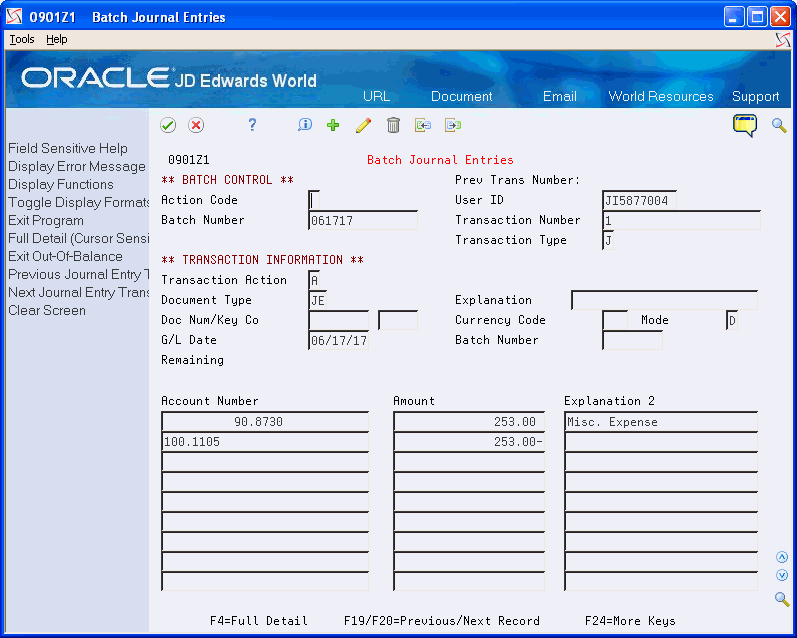Click the Transaction Number field

[x=681, y=220]
